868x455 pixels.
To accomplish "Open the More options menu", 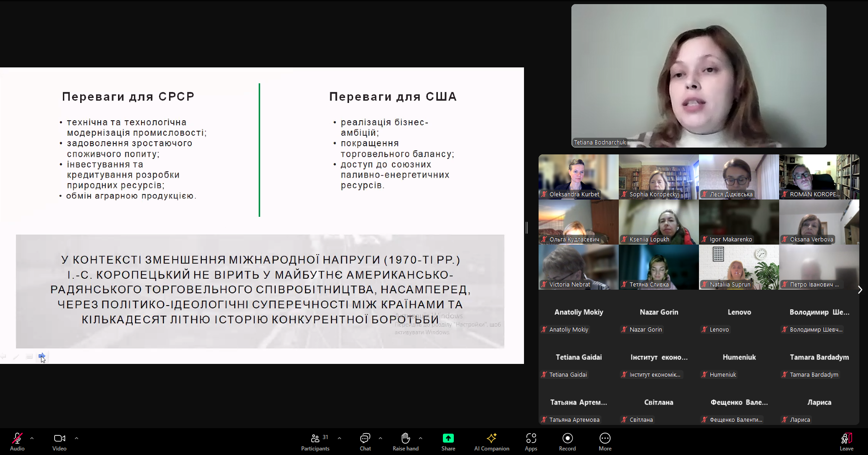I will (x=605, y=438).
